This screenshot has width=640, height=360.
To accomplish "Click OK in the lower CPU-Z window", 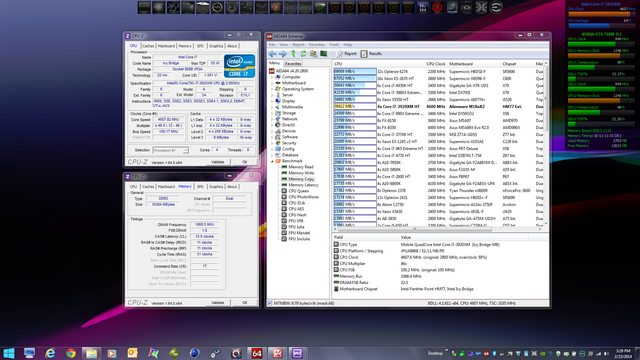I will coord(244,303).
